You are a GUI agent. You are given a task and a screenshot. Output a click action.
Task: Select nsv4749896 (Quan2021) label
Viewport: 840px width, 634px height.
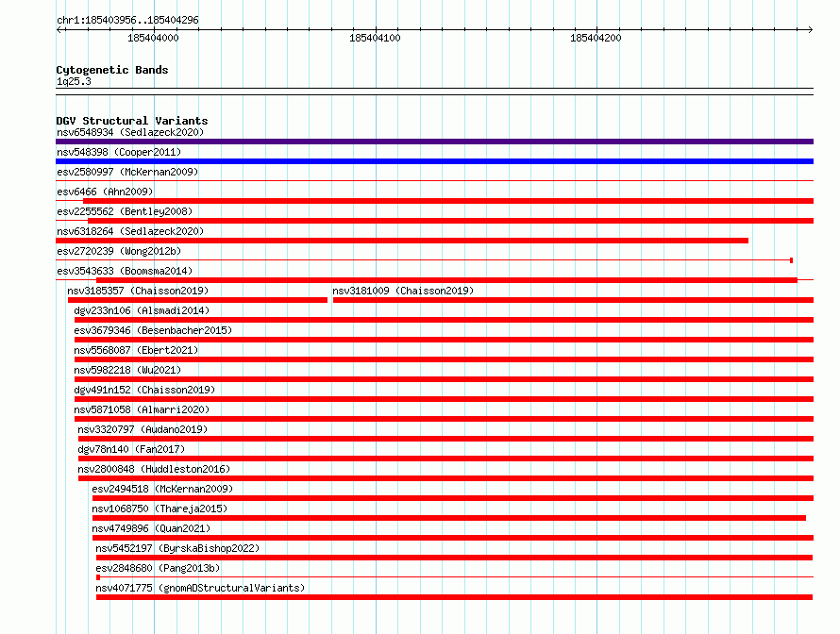point(151,528)
